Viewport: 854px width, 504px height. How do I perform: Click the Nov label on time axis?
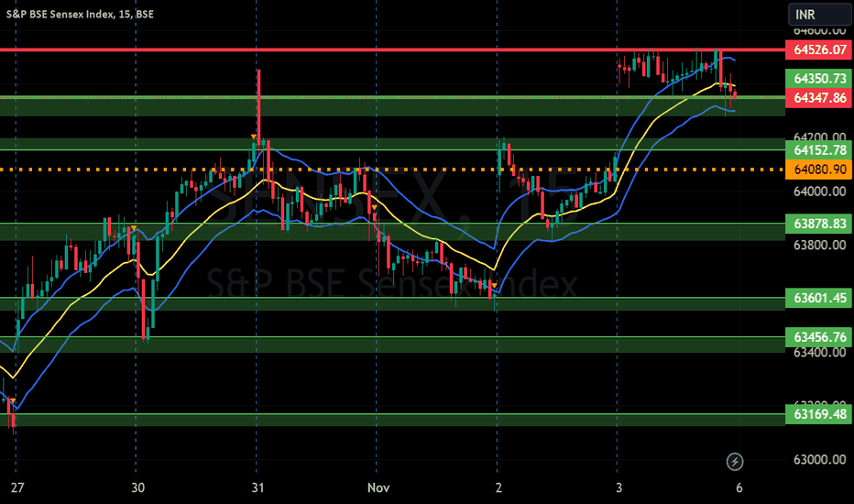[378, 488]
